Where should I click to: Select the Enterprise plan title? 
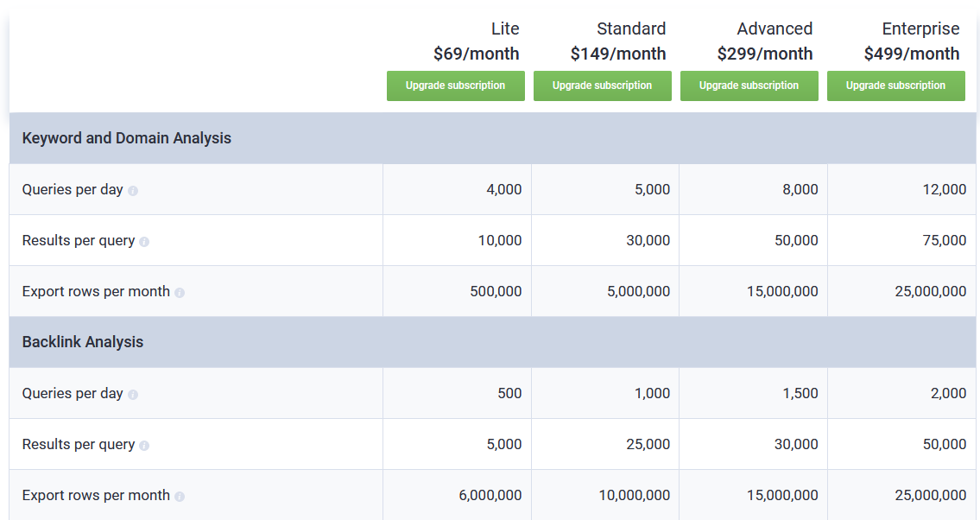click(x=920, y=29)
